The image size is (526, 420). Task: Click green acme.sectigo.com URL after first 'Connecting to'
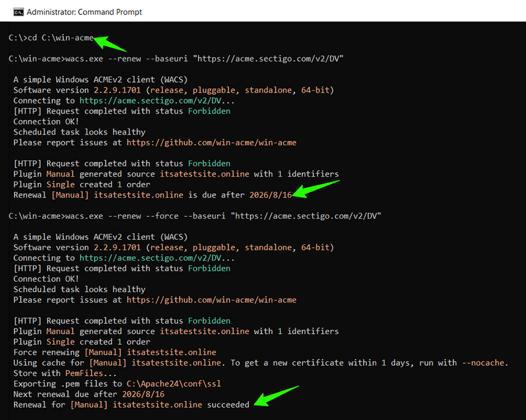coord(150,101)
